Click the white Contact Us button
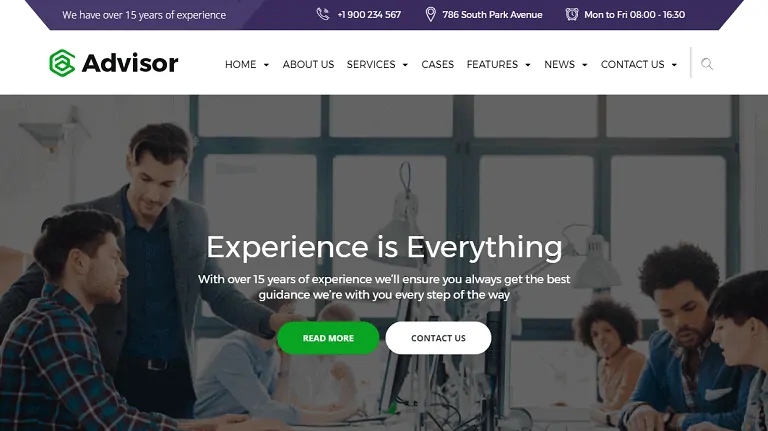Image resolution: width=768 pixels, height=431 pixels. (438, 338)
